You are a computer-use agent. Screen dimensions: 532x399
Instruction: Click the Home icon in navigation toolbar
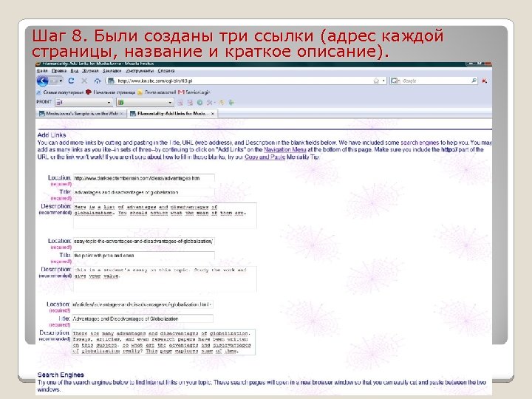tap(98, 81)
